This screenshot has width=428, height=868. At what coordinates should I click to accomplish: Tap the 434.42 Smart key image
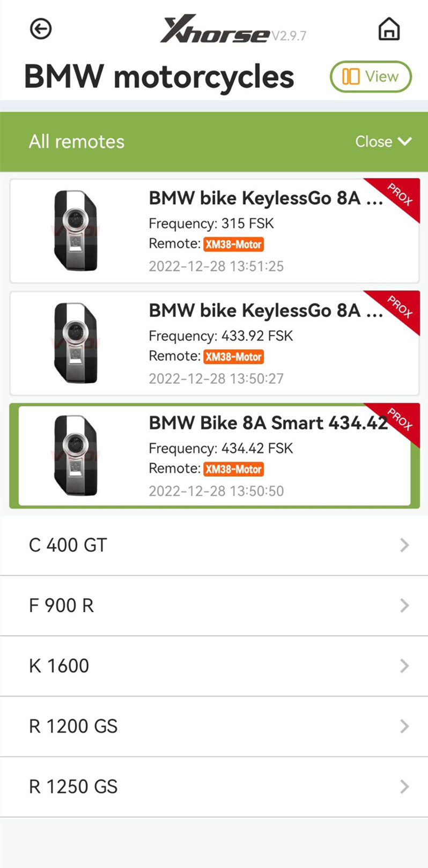coord(76,456)
